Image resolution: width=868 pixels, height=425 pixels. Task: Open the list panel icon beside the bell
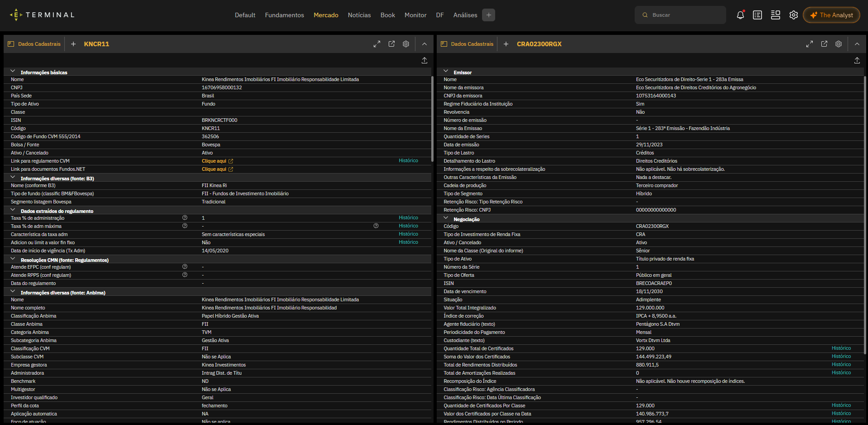[757, 15]
